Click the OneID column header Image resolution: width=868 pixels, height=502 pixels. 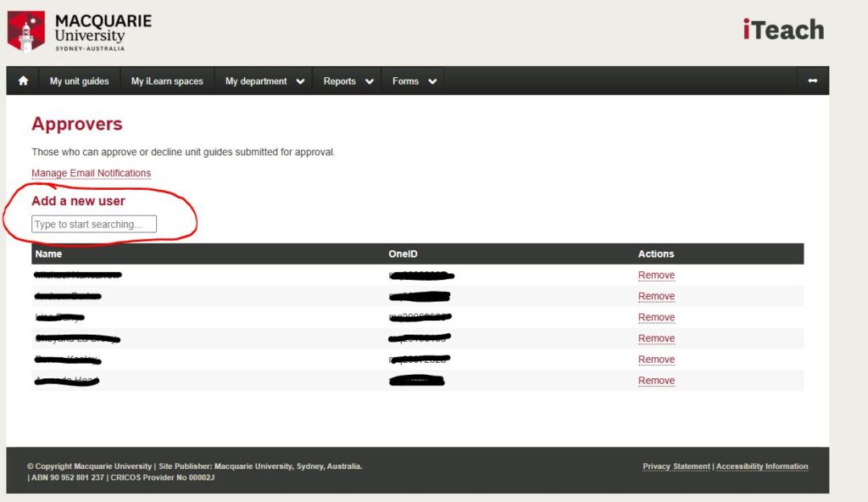[x=403, y=254]
